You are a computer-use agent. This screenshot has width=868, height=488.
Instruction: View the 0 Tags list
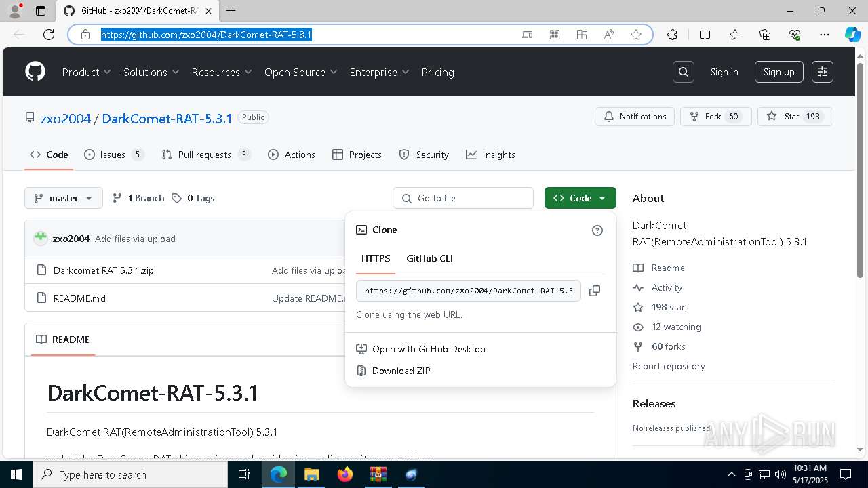point(193,198)
